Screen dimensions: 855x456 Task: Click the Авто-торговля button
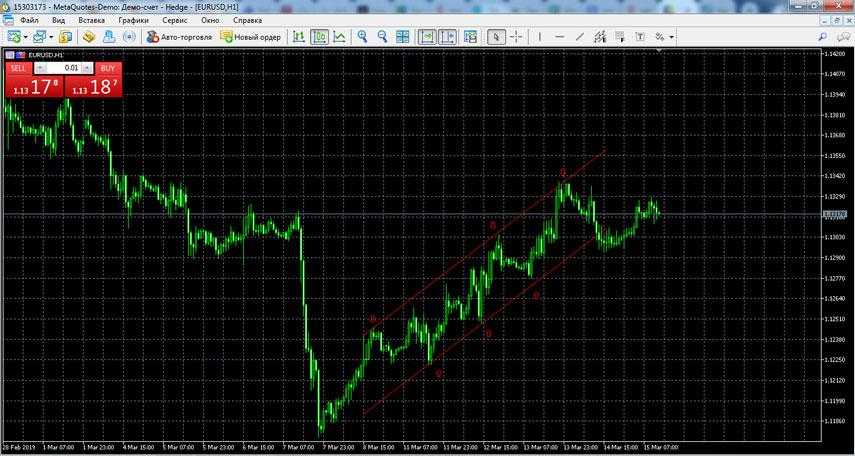coord(179,37)
